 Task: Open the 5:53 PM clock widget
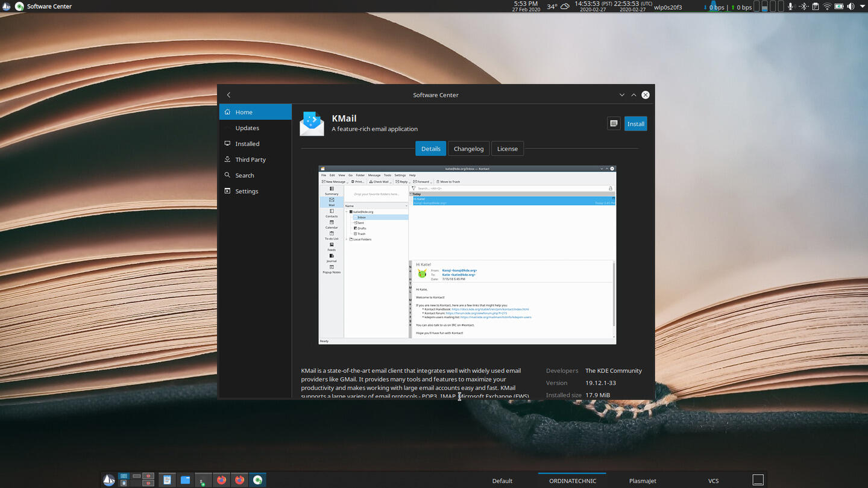(x=526, y=6)
